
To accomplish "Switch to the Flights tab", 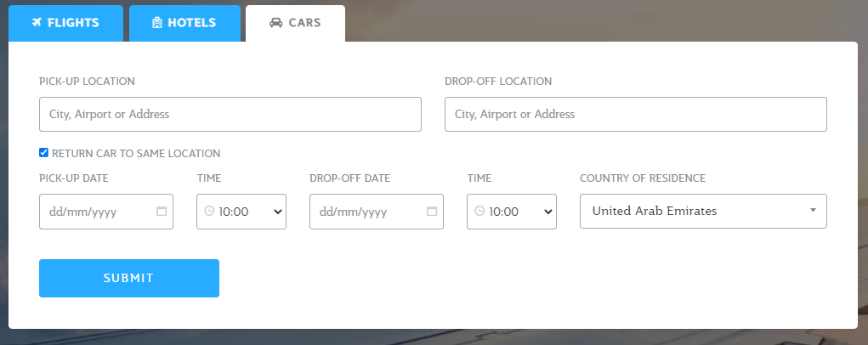I will click(x=65, y=23).
